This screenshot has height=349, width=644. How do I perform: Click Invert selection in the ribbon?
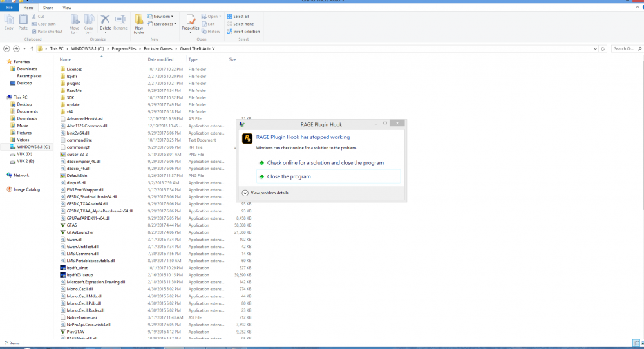coord(243,31)
